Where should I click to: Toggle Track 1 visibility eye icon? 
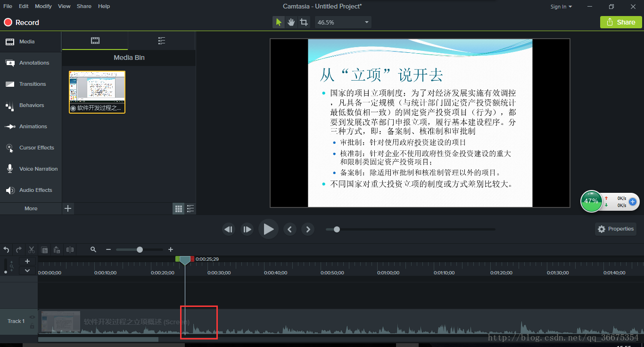[32, 317]
